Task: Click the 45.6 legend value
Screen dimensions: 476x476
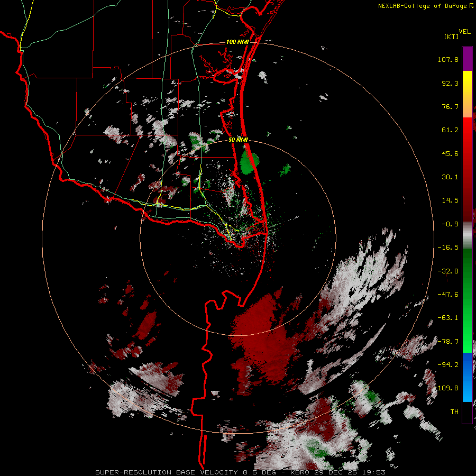Action: tap(450, 153)
